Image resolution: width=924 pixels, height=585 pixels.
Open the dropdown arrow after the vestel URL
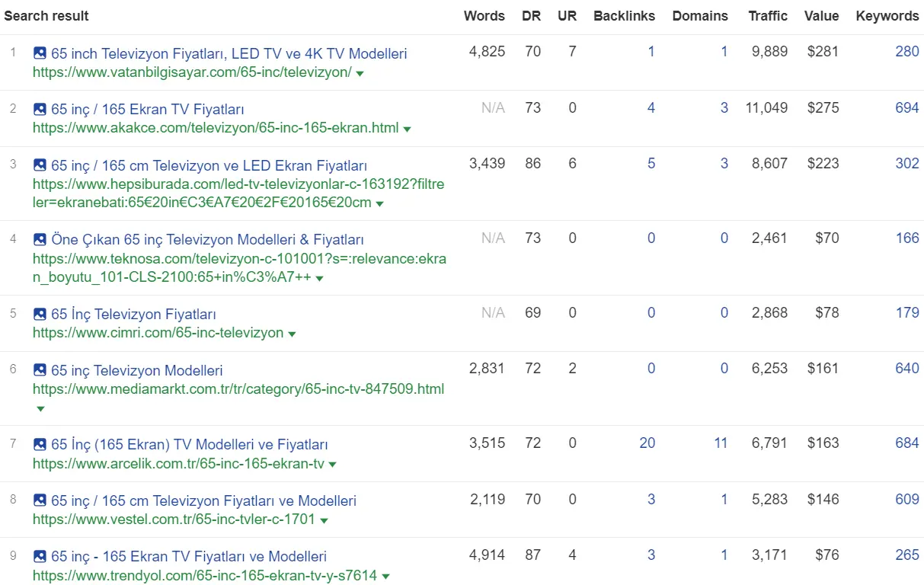click(x=324, y=521)
